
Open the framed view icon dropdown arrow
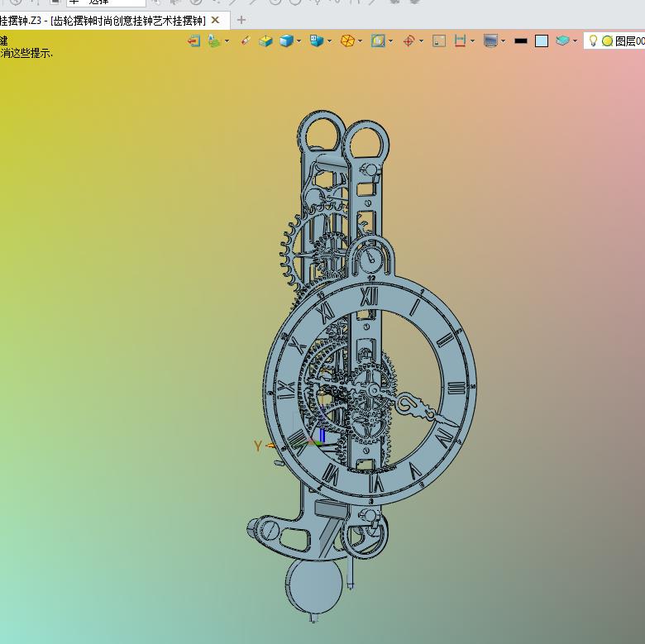391,41
